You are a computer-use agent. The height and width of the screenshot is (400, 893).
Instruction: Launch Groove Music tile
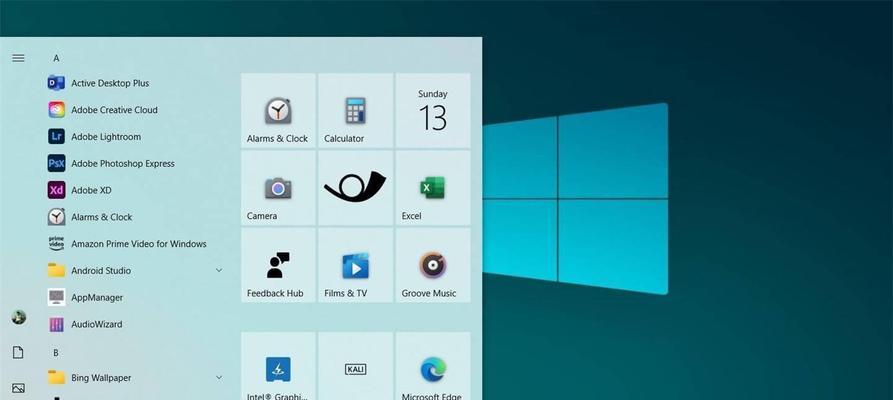click(x=433, y=266)
